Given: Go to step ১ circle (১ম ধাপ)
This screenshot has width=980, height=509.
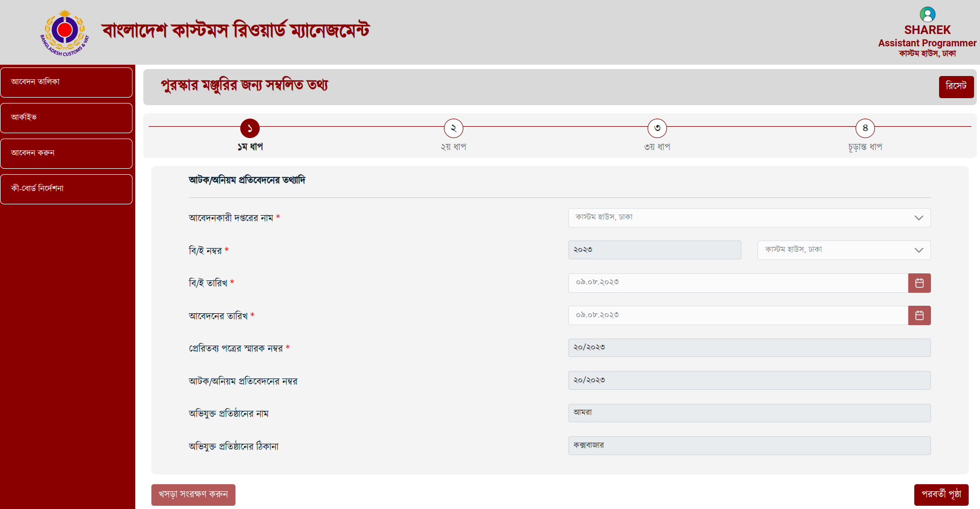Looking at the screenshot, I should (250, 128).
